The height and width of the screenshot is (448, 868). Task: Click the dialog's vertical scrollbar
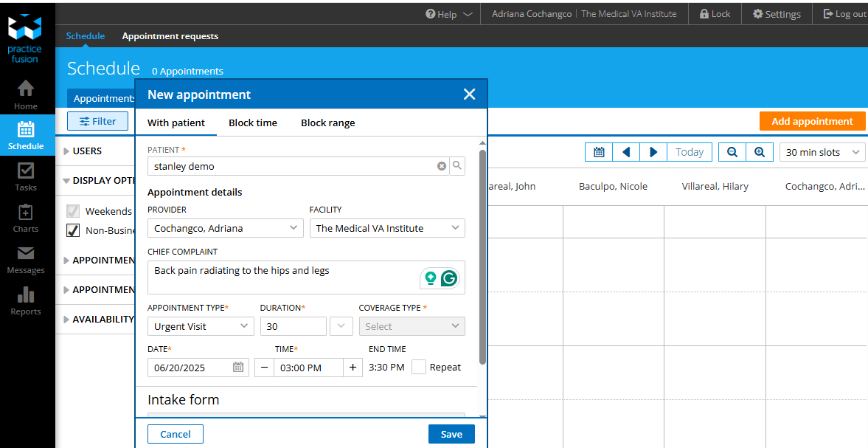[482, 257]
